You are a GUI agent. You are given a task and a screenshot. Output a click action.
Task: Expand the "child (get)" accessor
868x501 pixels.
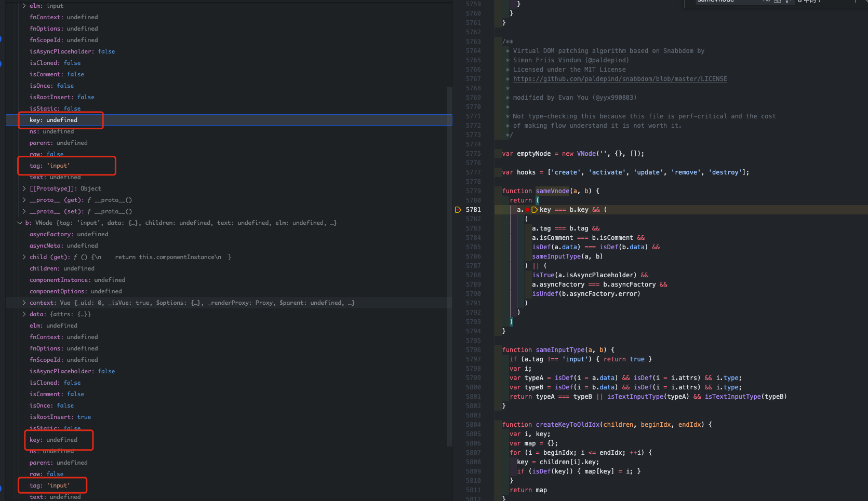coord(24,257)
